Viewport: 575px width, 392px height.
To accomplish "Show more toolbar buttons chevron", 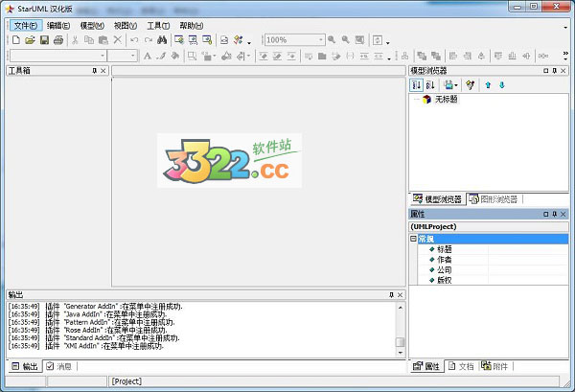I will tap(565, 54).
